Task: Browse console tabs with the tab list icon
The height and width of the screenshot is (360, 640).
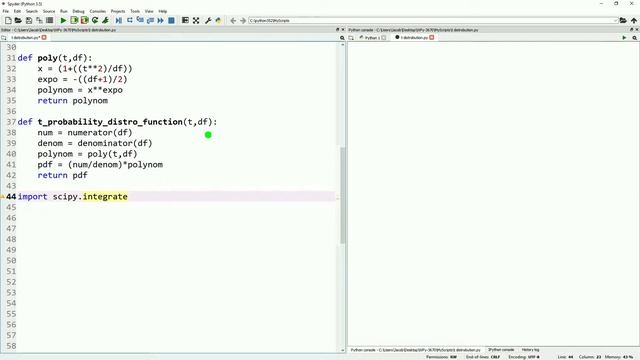Action: [351, 38]
